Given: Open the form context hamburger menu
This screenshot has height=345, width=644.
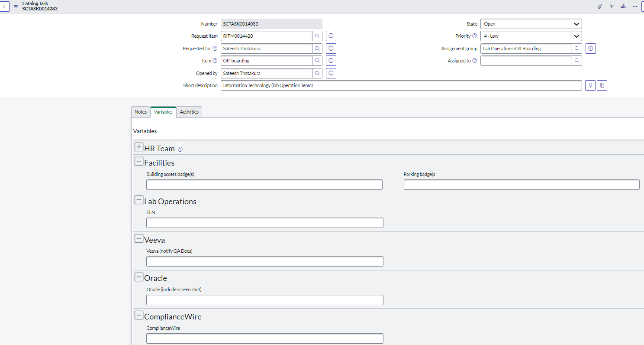Looking at the screenshot, I should click(16, 6).
